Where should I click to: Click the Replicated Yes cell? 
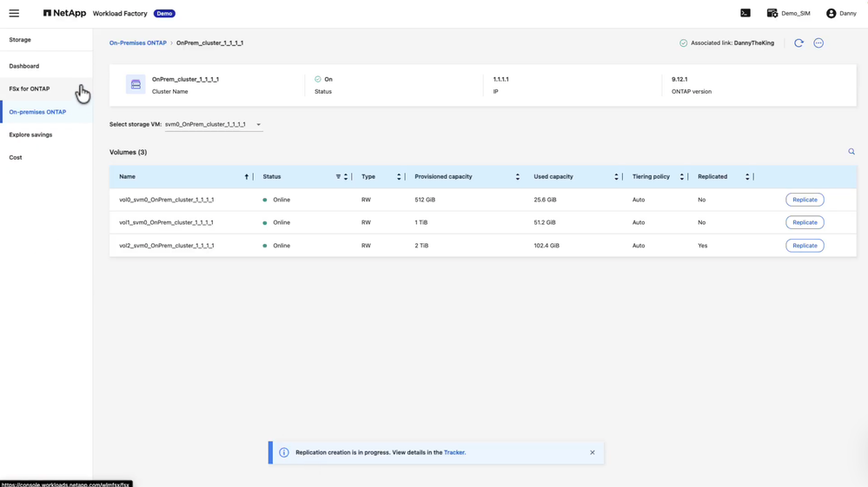pyautogui.click(x=703, y=246)
